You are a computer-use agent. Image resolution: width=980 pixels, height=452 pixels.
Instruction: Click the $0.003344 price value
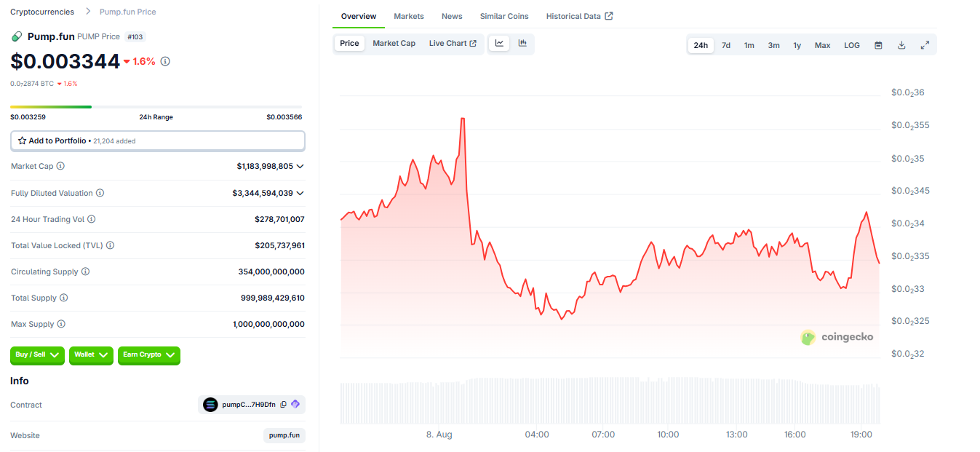(65, 61)
